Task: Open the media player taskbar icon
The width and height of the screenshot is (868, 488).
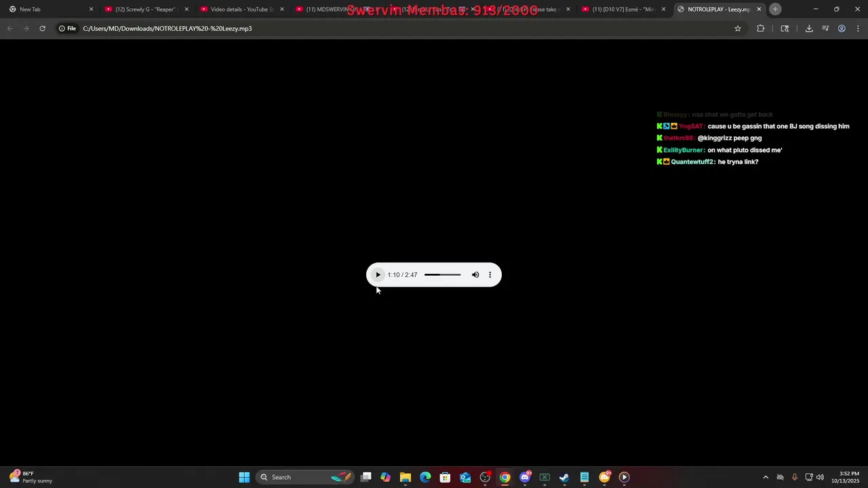Action: point(624,477)
